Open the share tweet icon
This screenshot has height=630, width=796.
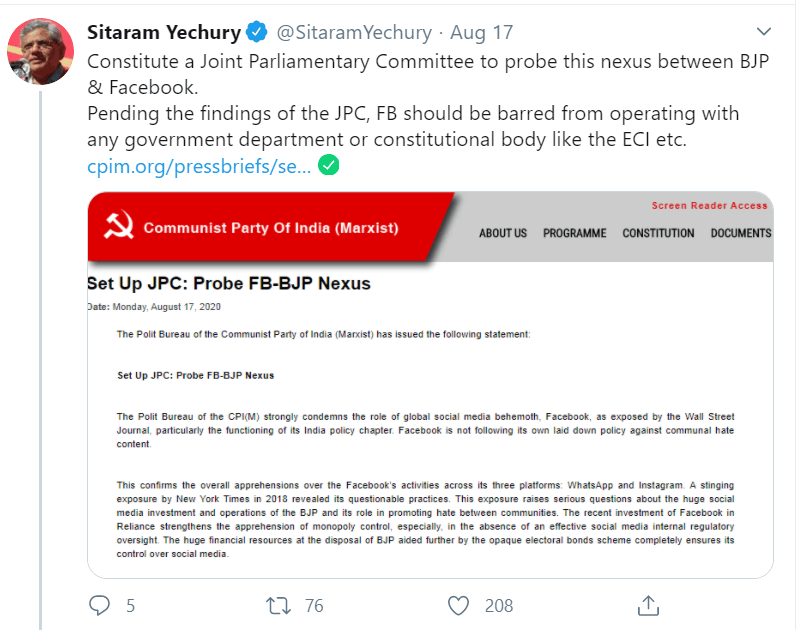click(x=648, y=605)
